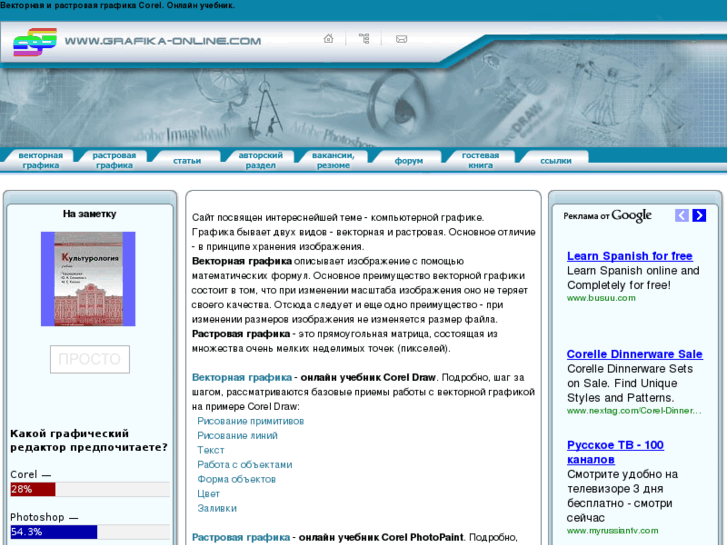The image size is (727, 545).
Task: Visit www.myrussiantv.com ad URL
Action: point(612,531)
